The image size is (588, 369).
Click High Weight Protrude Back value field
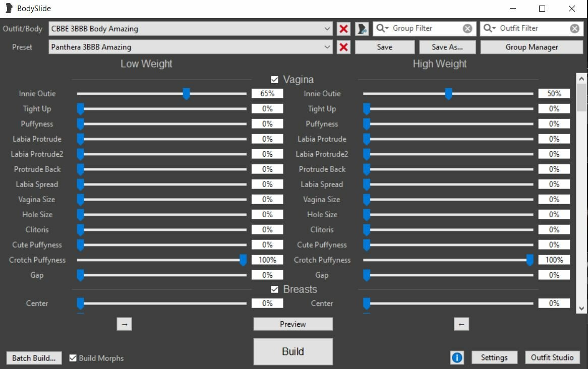pyautogui.click(x=554, y=169)
